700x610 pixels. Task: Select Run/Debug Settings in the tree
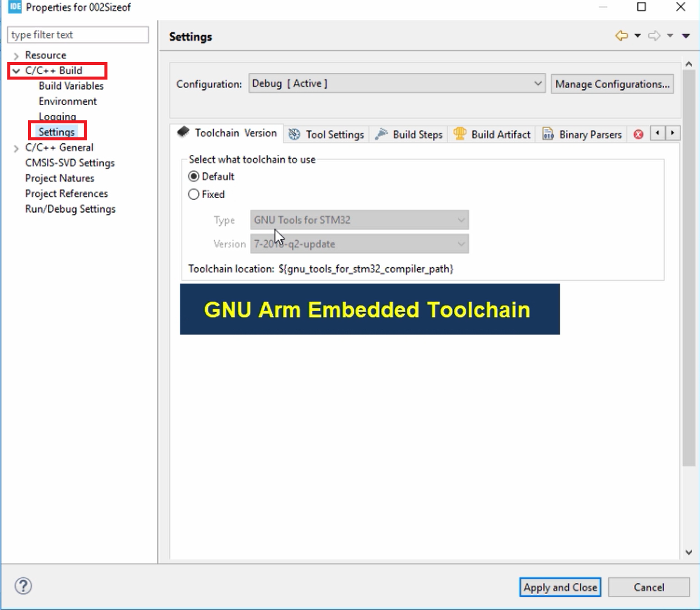point(70,209)
